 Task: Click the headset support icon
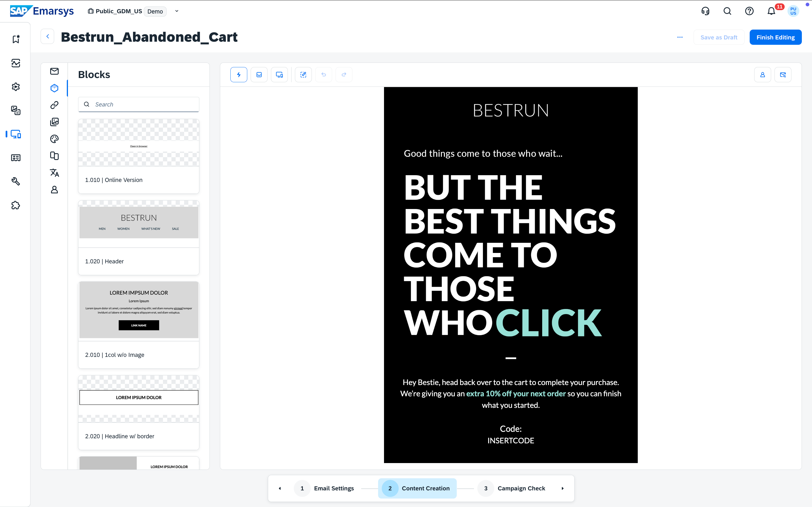point(705,11)
